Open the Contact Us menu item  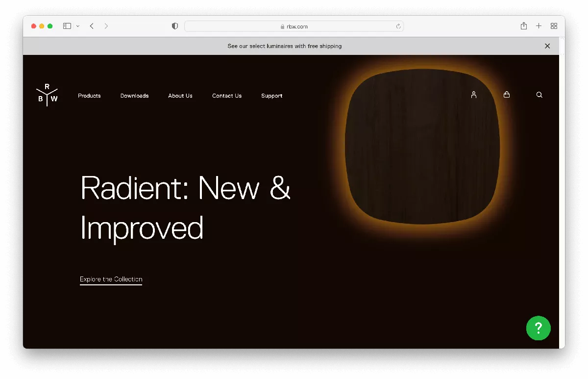[x=227, y=96]
